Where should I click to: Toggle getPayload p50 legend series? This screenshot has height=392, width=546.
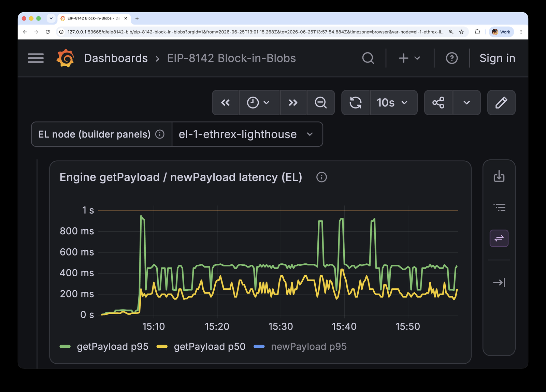[x=210, y=347]
